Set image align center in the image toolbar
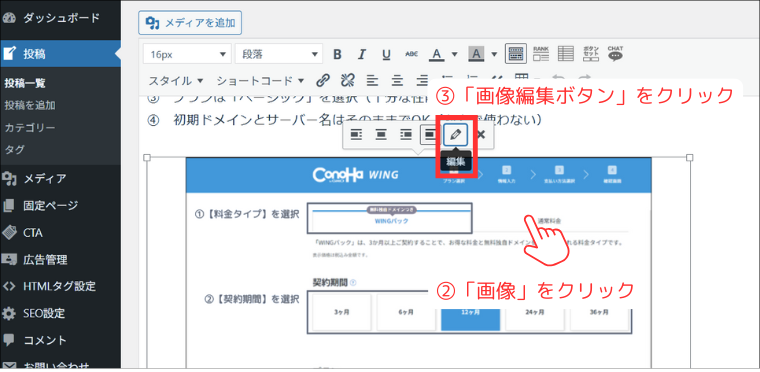 381,134
